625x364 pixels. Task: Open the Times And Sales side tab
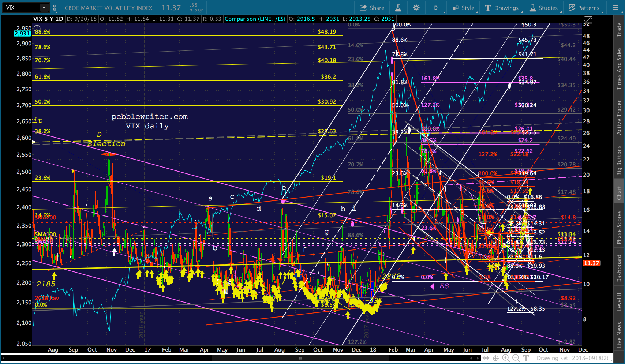click(x=619, y=68)
